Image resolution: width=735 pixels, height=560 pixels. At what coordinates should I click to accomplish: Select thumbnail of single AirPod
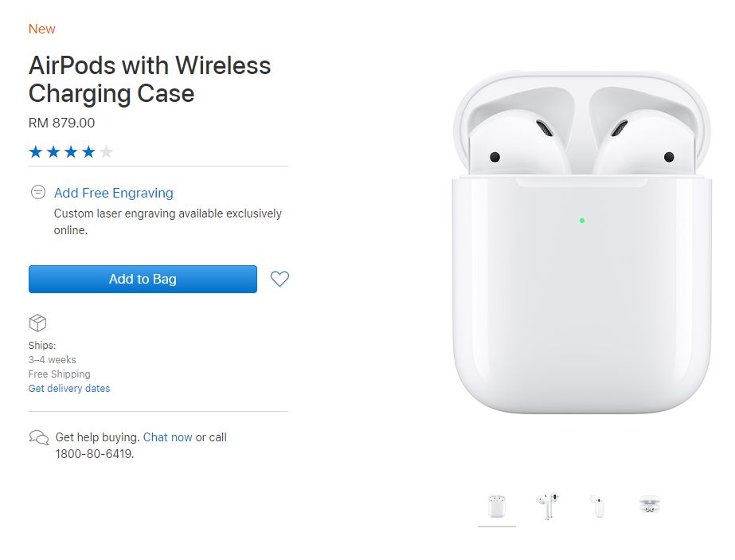(598, 506)
